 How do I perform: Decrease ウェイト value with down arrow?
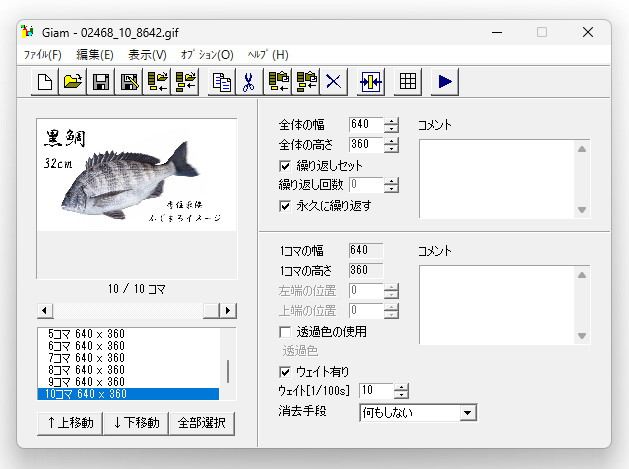coord(401,395)
